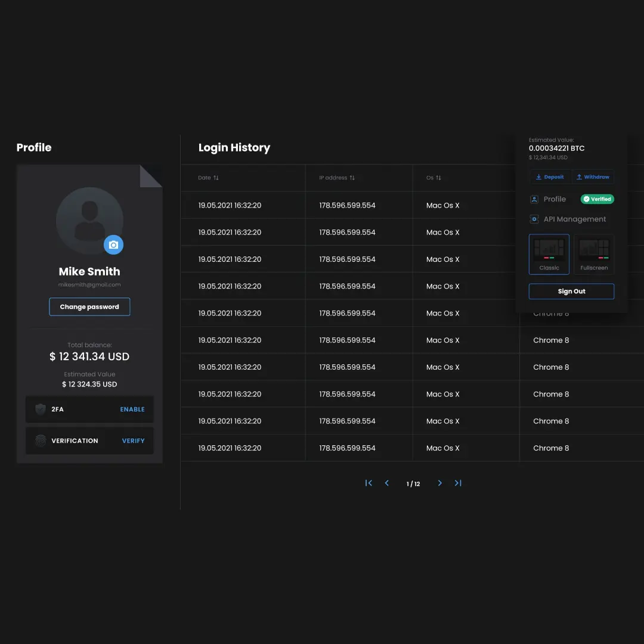Viewport: 644px width, 644px height.
Task: Jump to last page of history
Action: [458, 483]
